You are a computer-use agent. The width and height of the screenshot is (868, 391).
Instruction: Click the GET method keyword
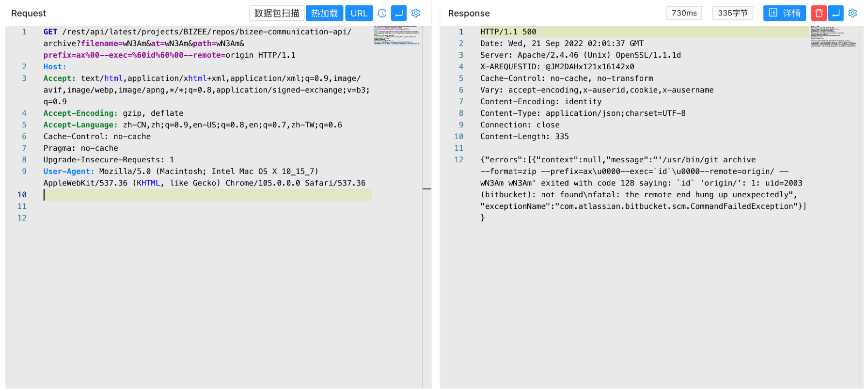tap(50, 32)
